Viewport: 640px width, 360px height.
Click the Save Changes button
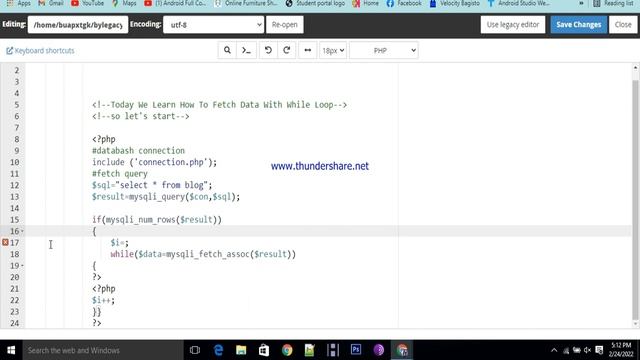(x=578, y=24)
